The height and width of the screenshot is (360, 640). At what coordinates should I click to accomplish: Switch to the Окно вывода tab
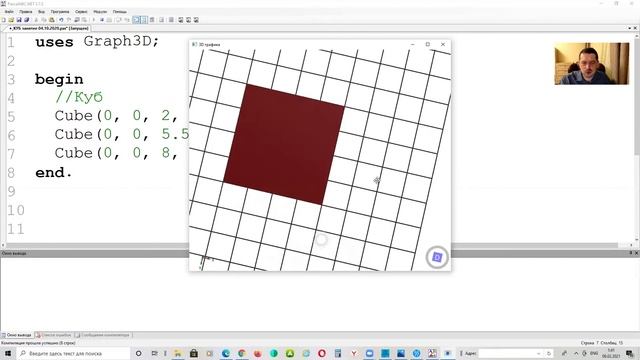[17, 335]
